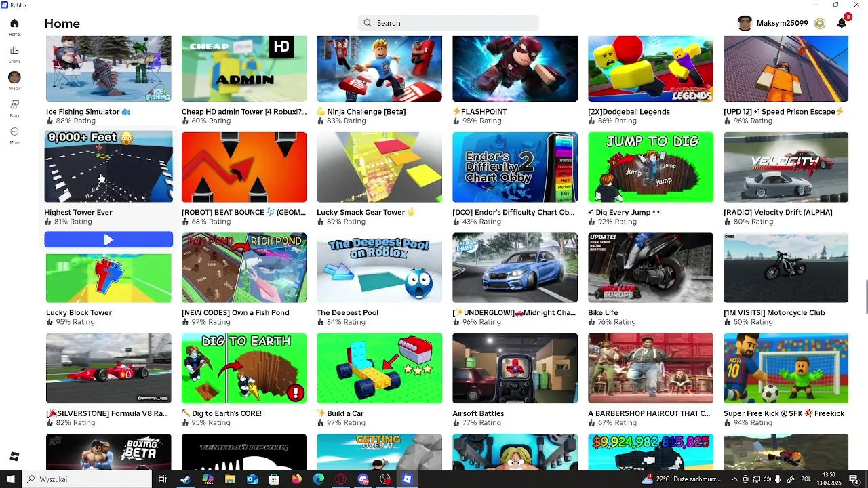
Task: Open Cheap HD admin Tower thumbnail
Action: coord(244,69)
